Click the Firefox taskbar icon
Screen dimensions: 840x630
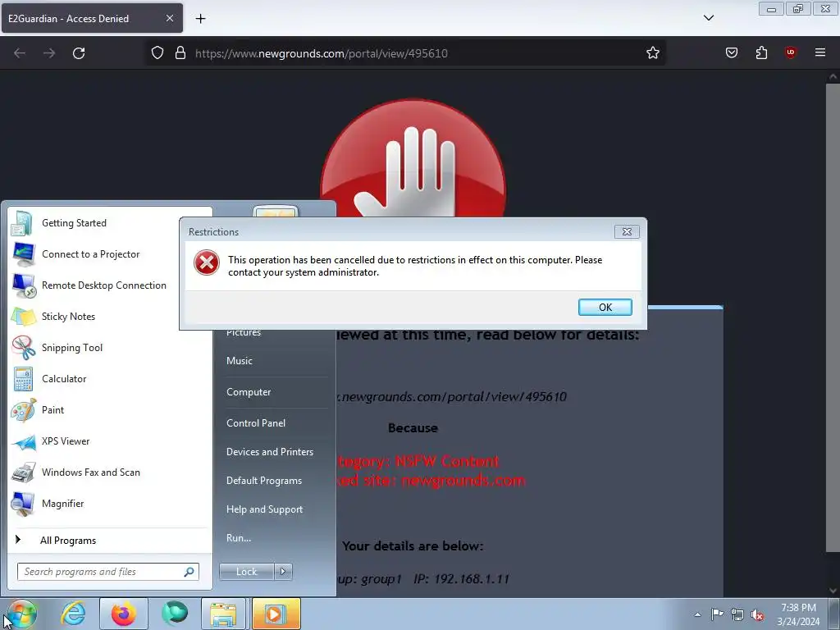click(124, 614)
